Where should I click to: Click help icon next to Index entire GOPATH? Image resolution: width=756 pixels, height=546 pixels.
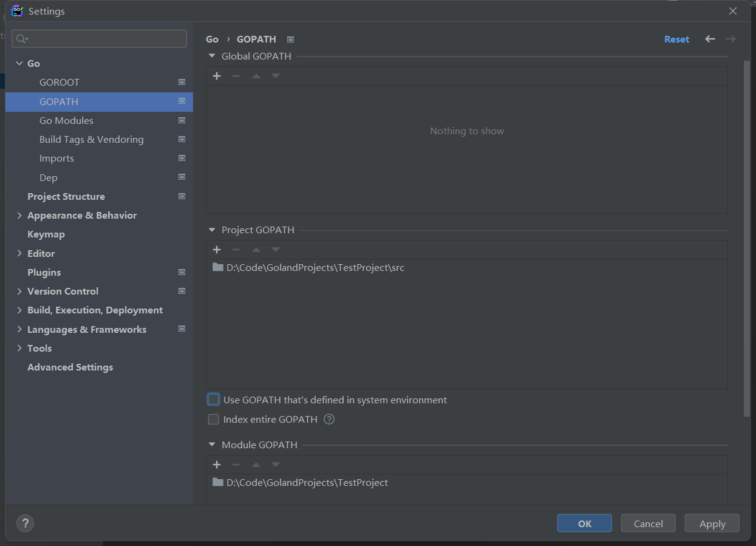click(x=329, y=419)
